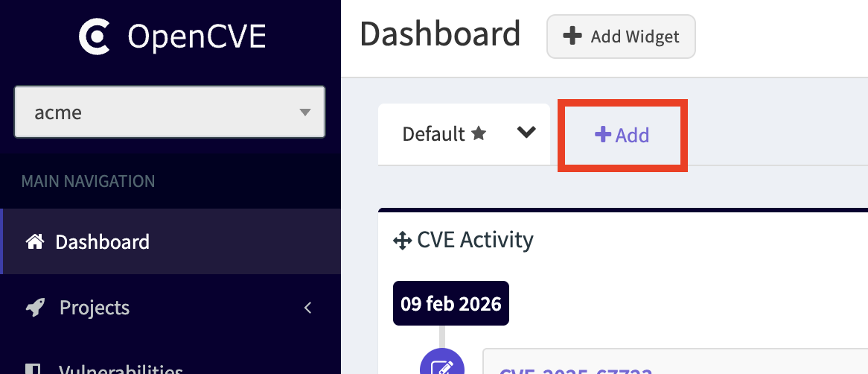The width and height of the screenshot is (868, 374).
Task: Click the move handle on CVE Activity
Action: tap(402, 241)
